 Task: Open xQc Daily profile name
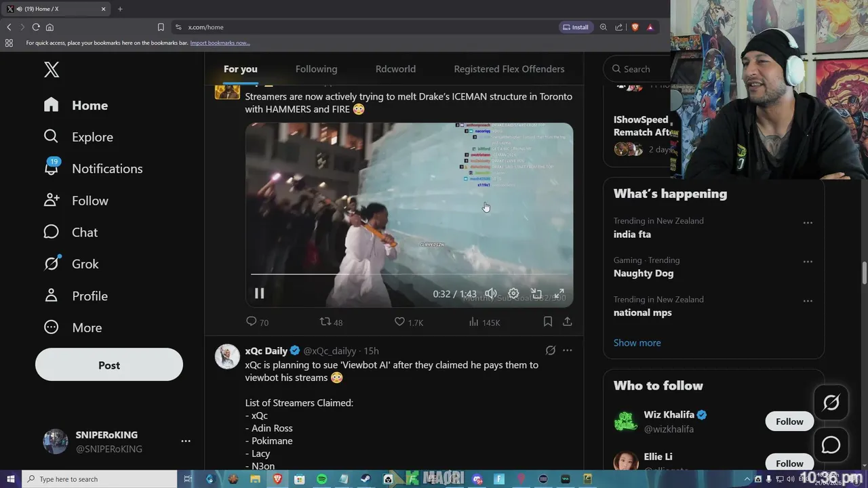(267, 350)
